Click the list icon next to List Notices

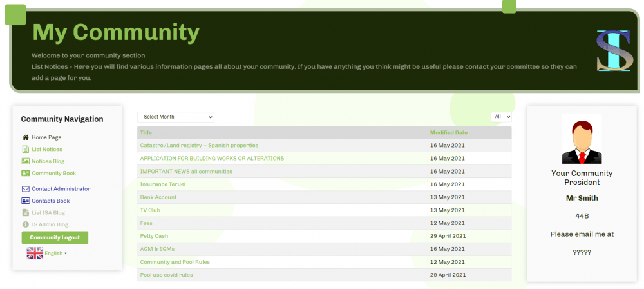click(26, 149)
